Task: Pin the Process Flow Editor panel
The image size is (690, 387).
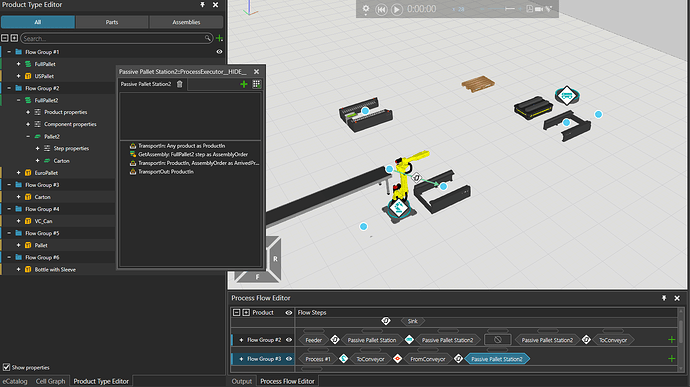Action: [x=664, y=298]
